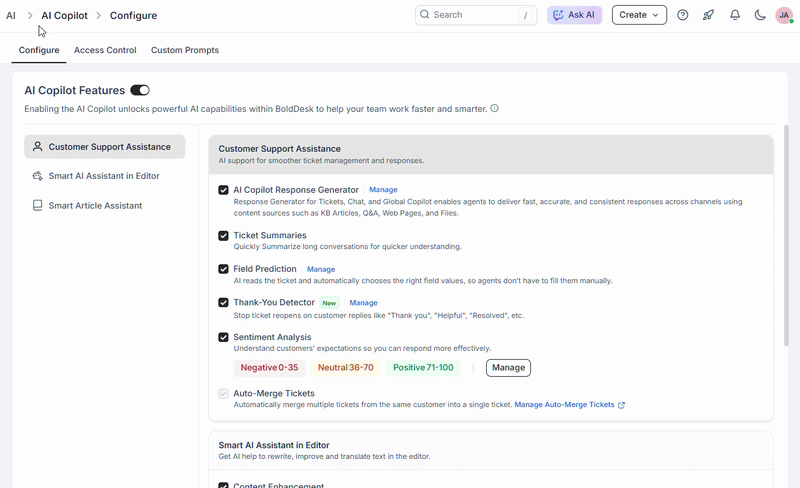Open the Configure tab
The height and width of the screenshot is (488, 800).
[39, 50]
